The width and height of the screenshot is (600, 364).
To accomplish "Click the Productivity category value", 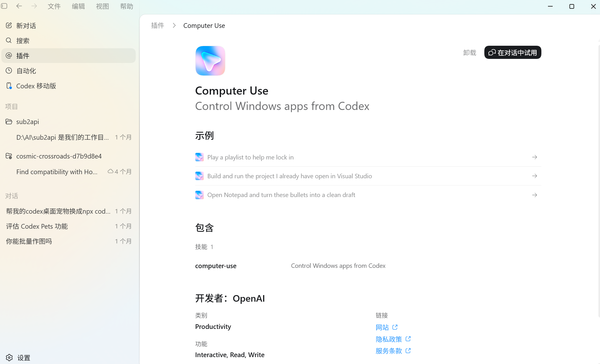I will click(x=213, y=326).
